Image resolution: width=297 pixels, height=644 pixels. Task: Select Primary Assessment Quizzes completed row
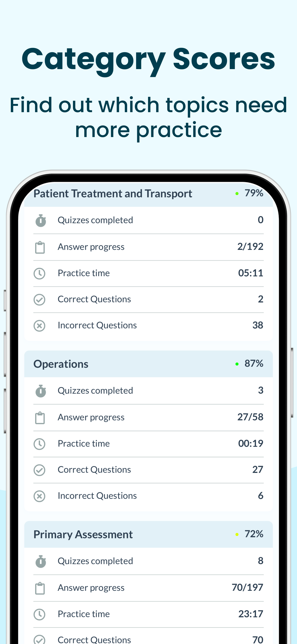[x=148, y=561]
